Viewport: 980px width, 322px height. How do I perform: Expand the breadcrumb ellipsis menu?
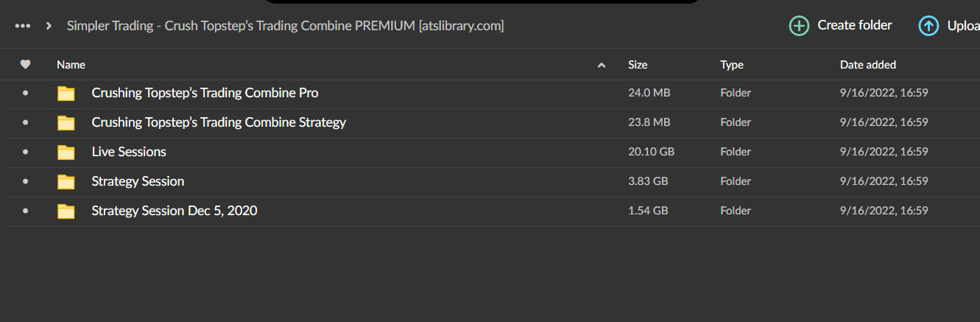(23, 26)
